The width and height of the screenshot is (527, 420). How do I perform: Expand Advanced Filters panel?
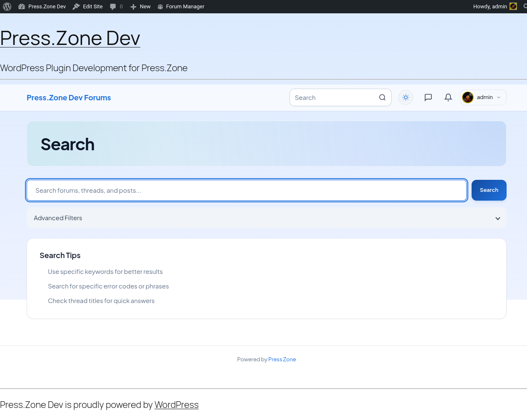point(267,218)
